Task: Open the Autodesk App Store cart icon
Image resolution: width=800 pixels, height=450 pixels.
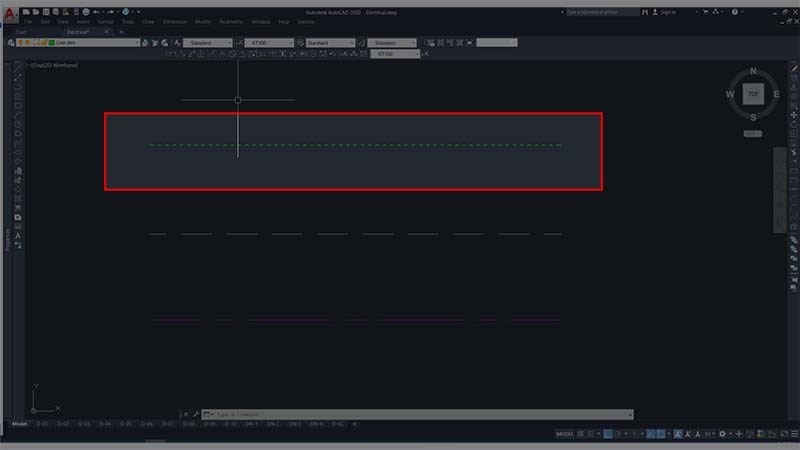Action: tap(706, 12)
